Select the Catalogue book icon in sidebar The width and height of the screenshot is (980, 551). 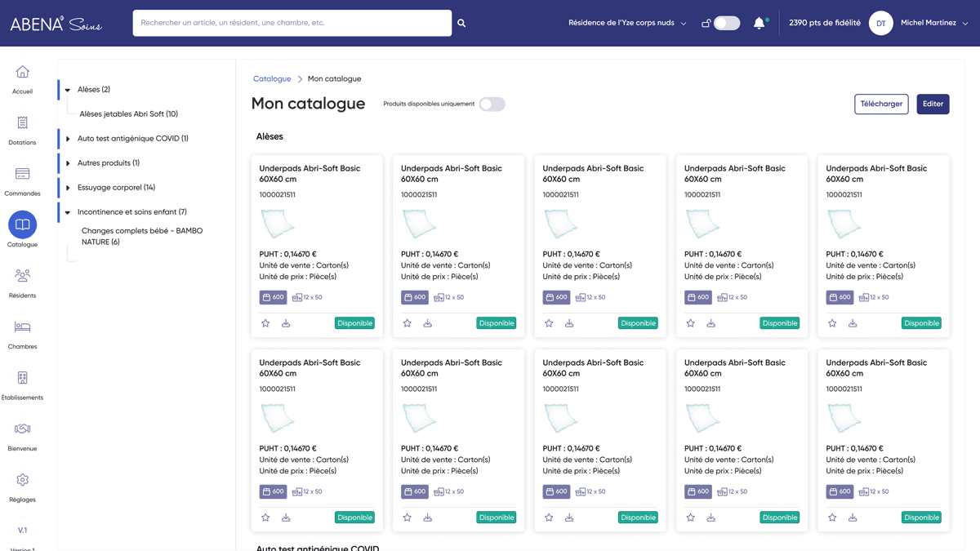click(22, 224)
